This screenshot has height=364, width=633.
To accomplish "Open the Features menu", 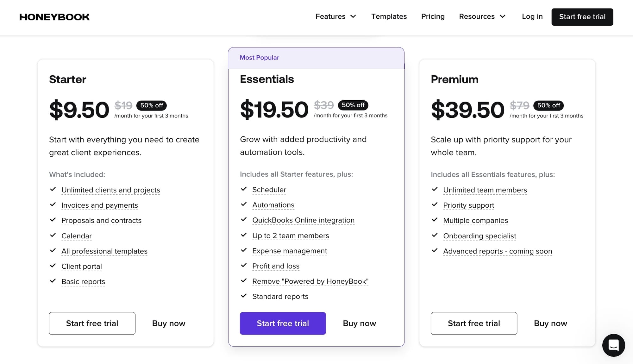I will click(330, 16).
